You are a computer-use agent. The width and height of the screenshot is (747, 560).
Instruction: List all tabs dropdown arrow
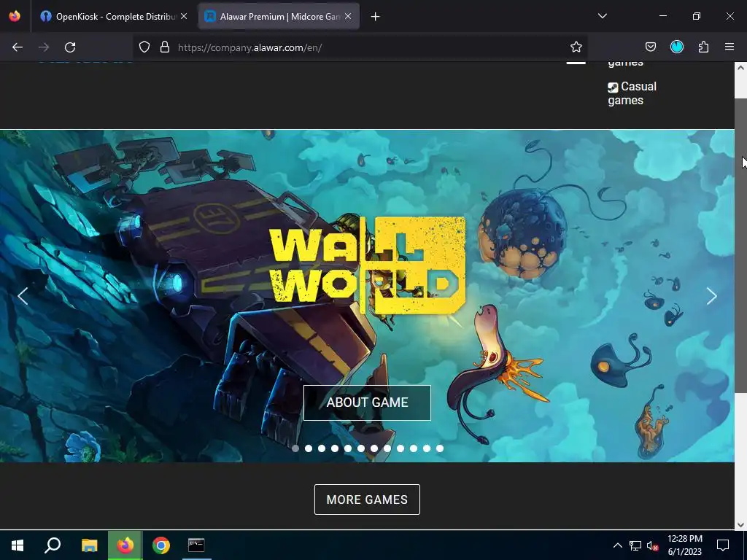pos(602,16)
